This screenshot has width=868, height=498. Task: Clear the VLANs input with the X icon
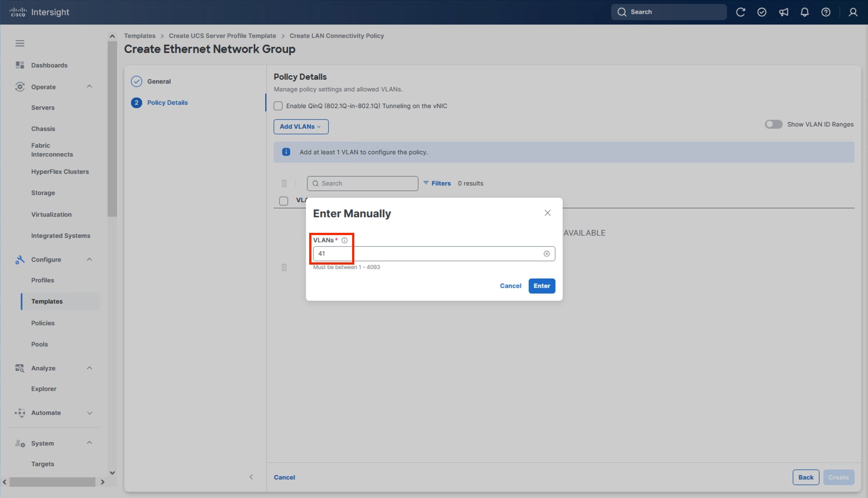pyautogui.click(x=547, y=253)
